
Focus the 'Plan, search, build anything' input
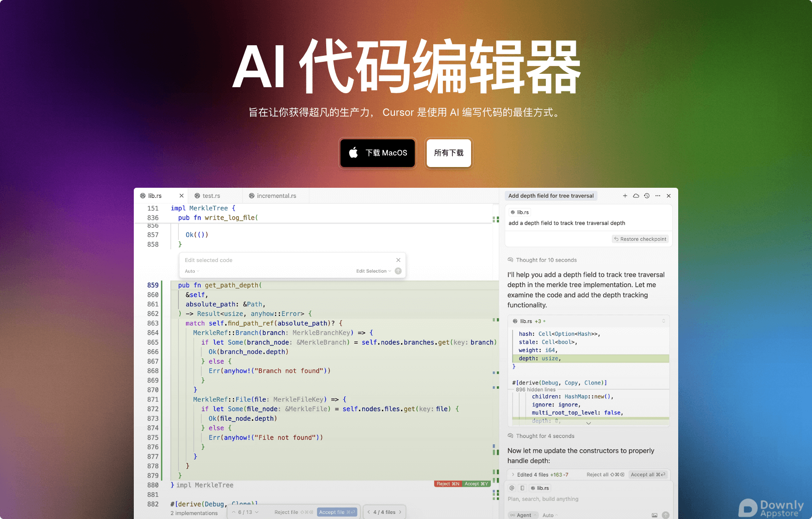click(589, 499)
